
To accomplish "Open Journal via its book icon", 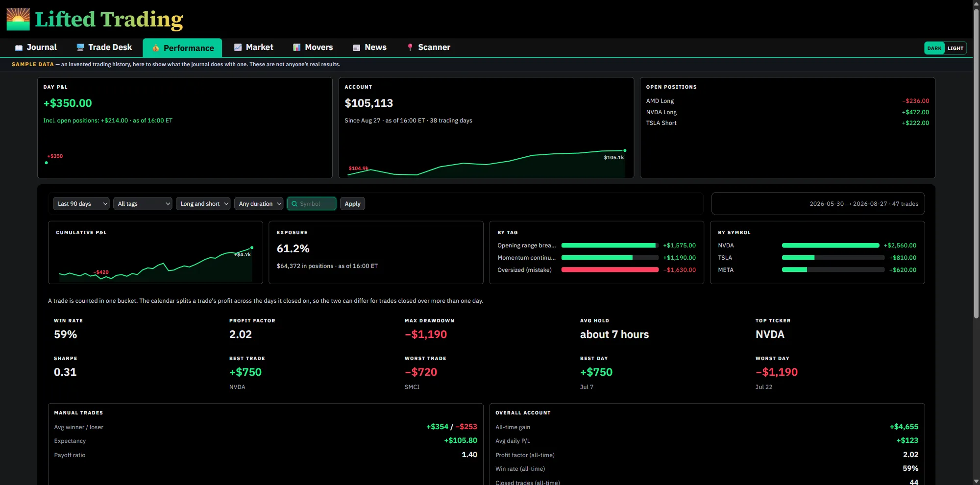I will pos(19,48).
